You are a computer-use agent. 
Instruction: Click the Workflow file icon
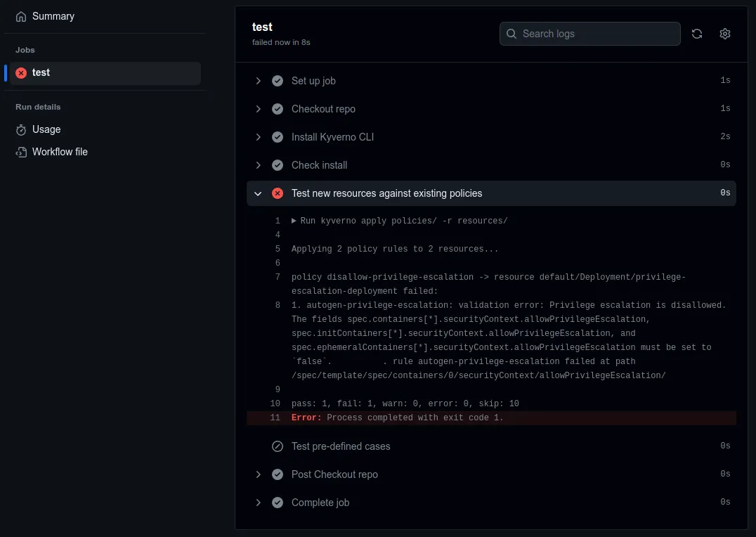(x=21, y=153)
